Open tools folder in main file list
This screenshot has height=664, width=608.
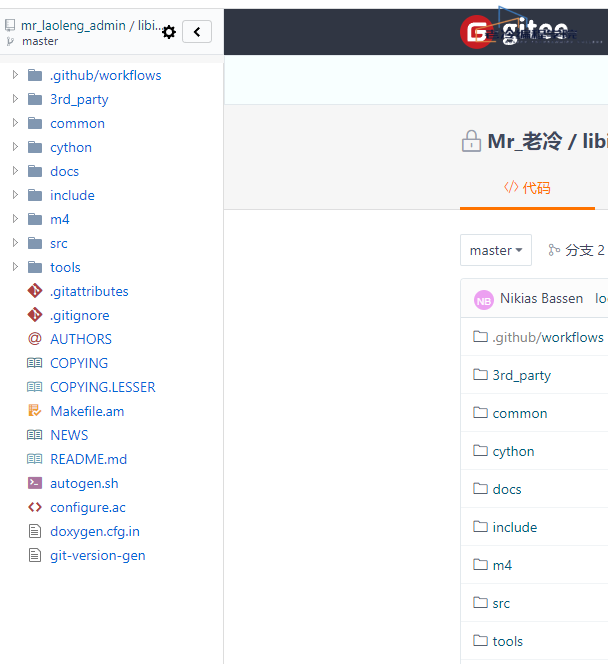[508, 641]
